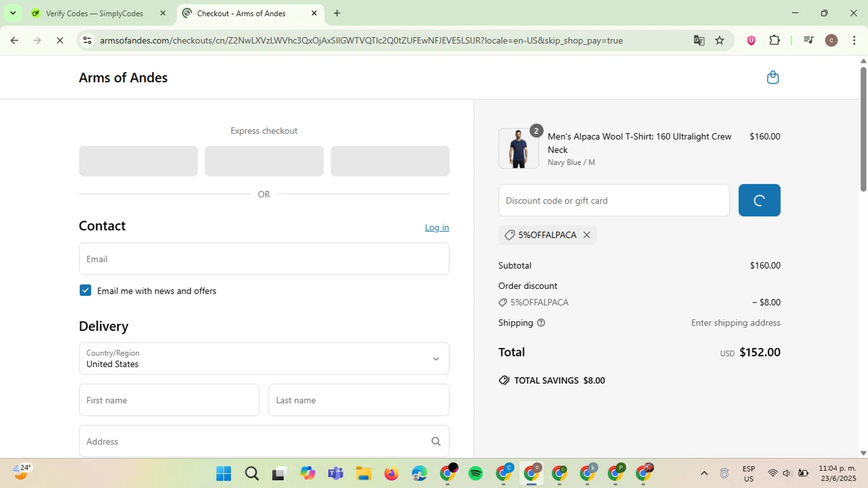Viewport: 868px width, 488px height.
Task: Click the browser address bar URL
Action: (x=361, y=41)
